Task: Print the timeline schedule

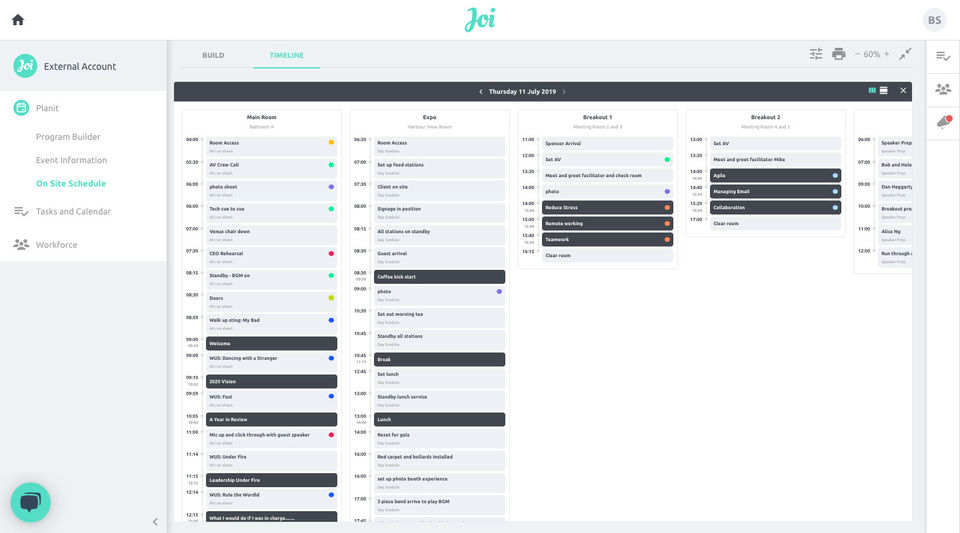Action: click(x=839, y=54)
